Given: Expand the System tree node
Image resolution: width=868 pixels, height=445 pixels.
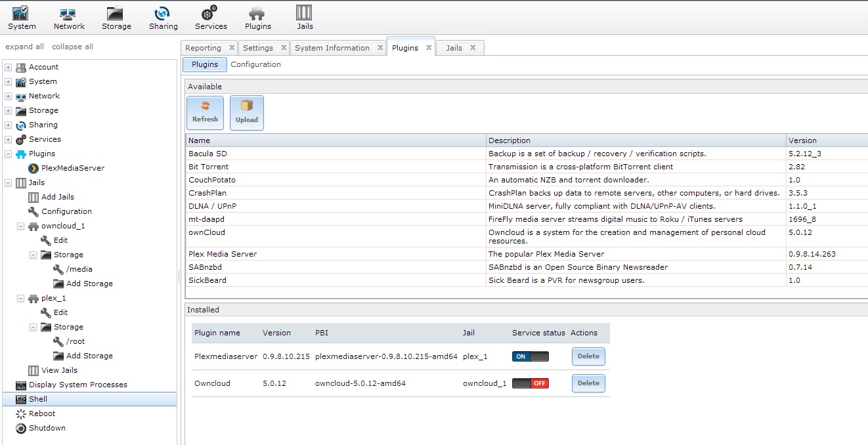Looking at the screenshot, I should coord(8,81).
